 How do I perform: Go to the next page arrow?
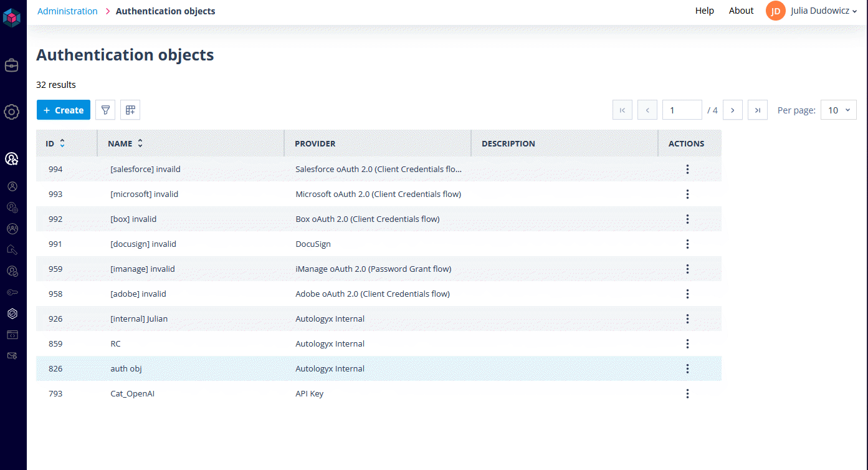point(732,110)
